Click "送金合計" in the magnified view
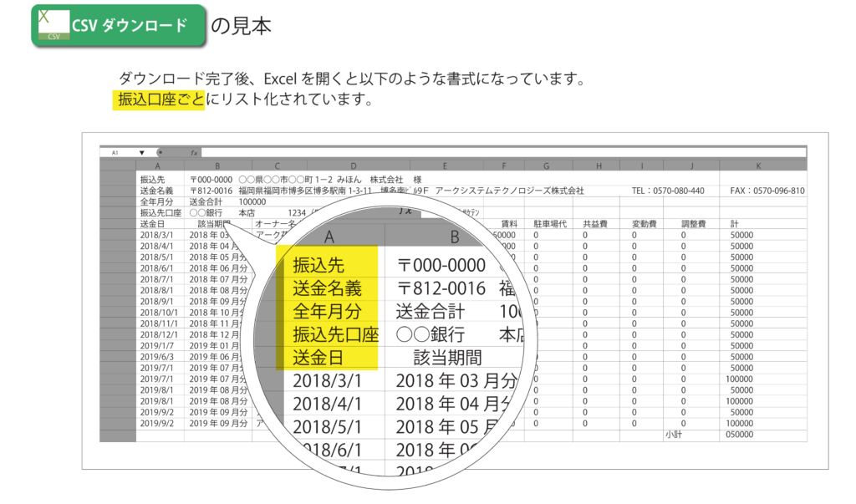856x504 pixels. click(x=431, y=312)
